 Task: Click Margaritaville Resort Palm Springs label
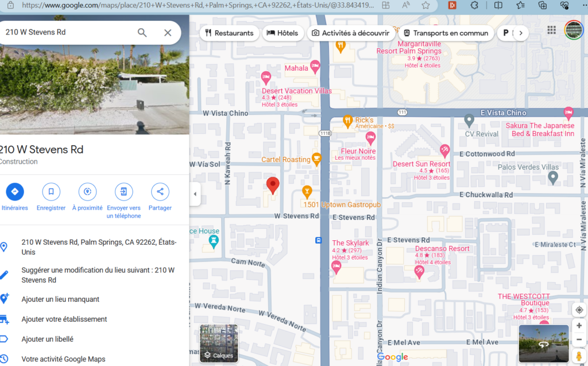coord(409,47)
